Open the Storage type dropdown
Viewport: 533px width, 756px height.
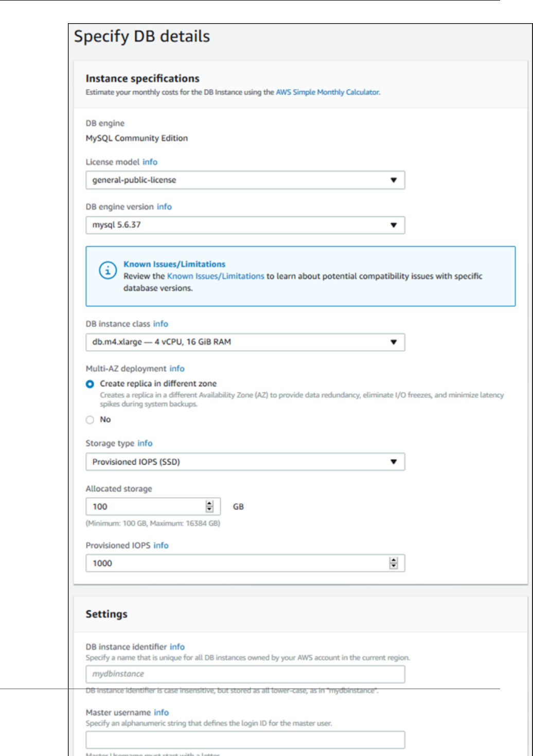coord(245,462)
